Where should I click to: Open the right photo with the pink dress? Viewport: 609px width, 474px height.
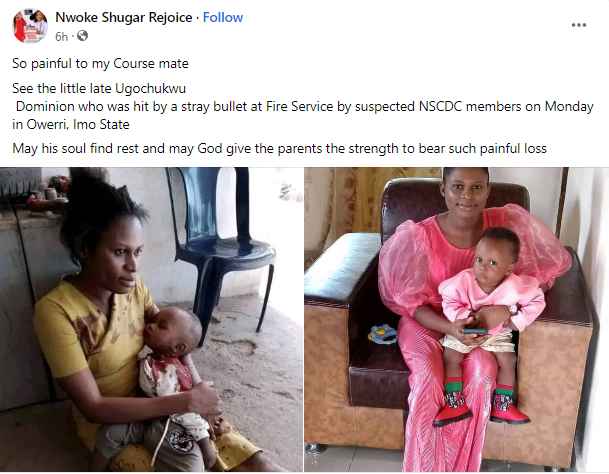coord(456,319)
